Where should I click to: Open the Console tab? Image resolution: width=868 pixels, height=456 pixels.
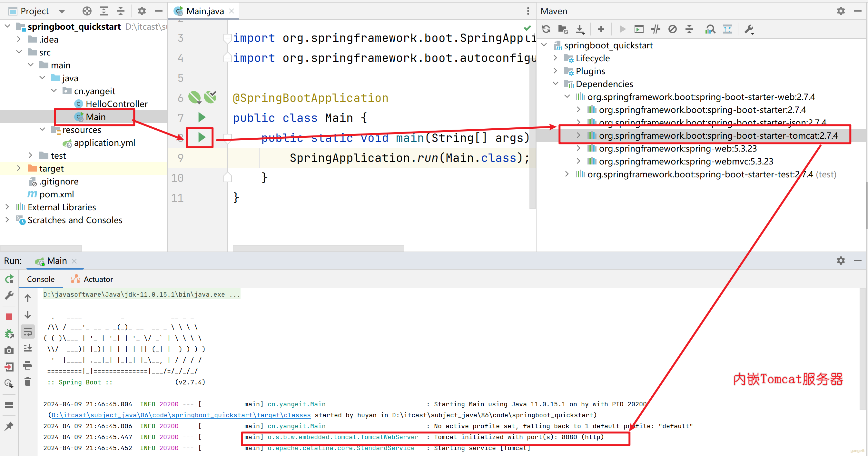[x=41, y=279]
